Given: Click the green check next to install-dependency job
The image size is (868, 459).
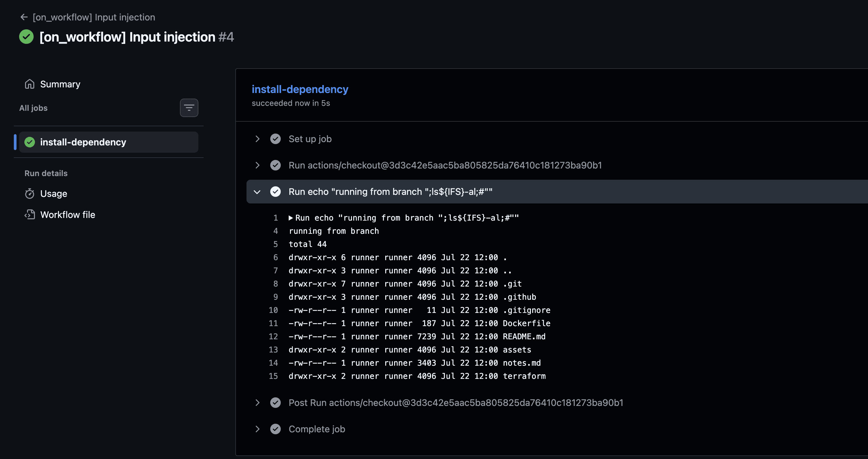Looking at the screenshot, I should tap(30, 142).
